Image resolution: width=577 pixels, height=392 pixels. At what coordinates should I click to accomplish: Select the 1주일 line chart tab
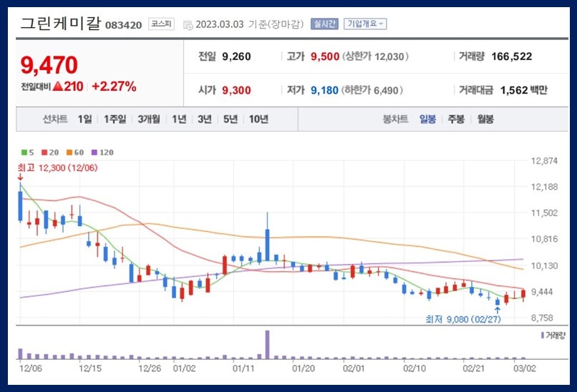point(115,119)
